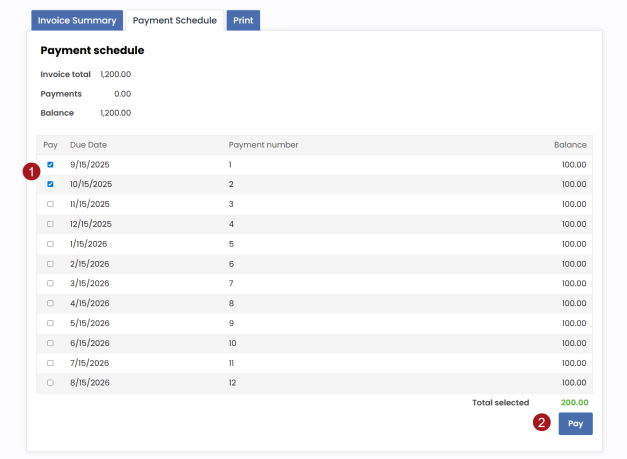627x459 pixels.
Task: Uncheck the 10/15/2025 payment checkbox
Action: (50, 184)
